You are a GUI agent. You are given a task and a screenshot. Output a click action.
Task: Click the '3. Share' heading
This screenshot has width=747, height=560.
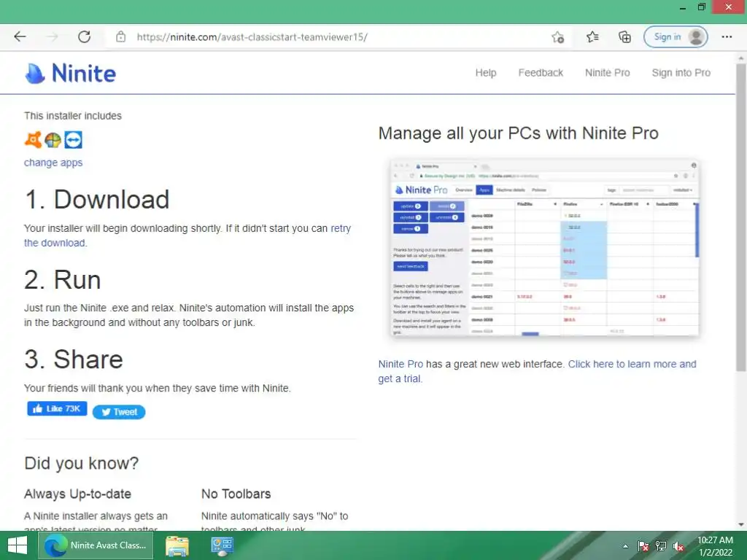[74, 359]
